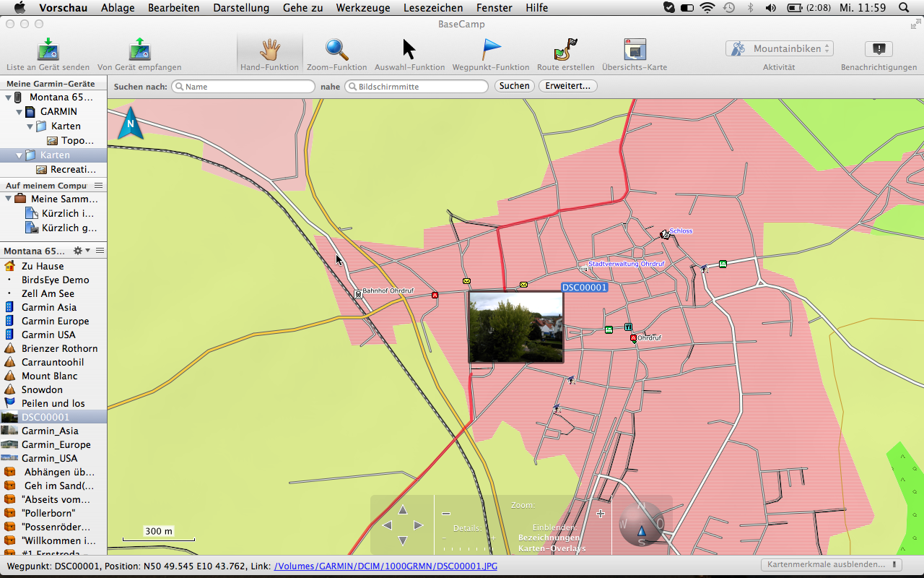
Task: Select the Hand-Funktion tool
Action: (x=269, y=51)
